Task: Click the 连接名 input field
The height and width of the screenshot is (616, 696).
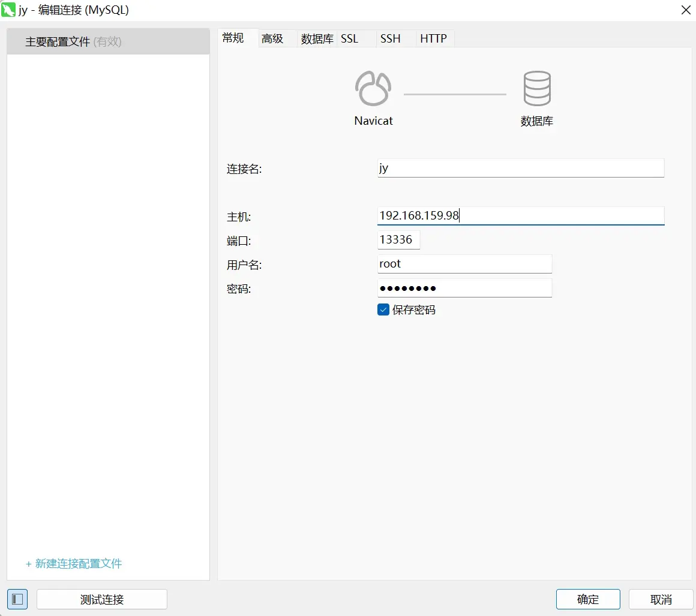Action: (x=520, y=168)
